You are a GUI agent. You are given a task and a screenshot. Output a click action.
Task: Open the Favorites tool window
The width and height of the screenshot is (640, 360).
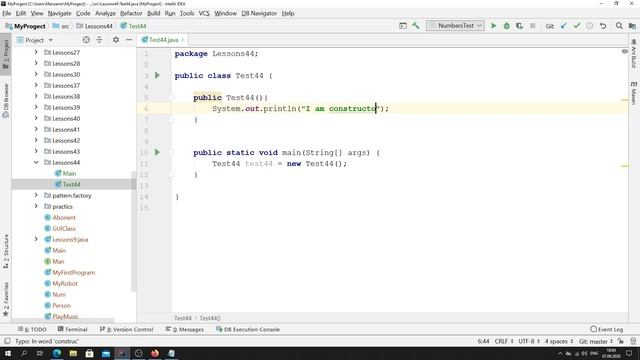pyautogui.click(x=6, y=299)
